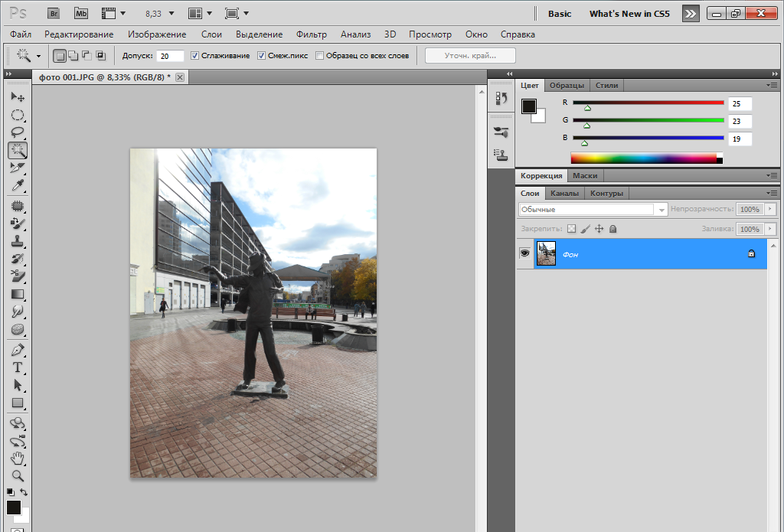Image resolution: width=784 pixels, height=532 pixels.
Task: Select the Path Selection tool
Action: click(18, 385)
